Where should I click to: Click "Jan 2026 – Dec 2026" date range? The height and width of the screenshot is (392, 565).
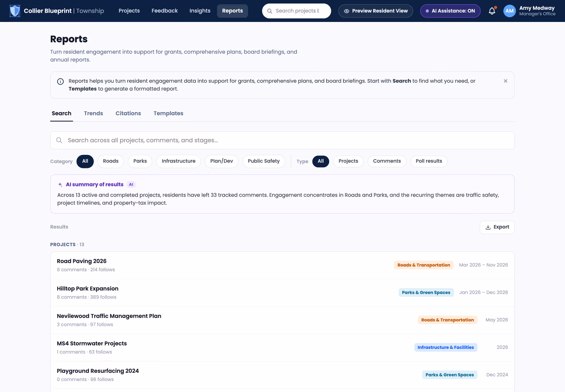tap(483, 293)
